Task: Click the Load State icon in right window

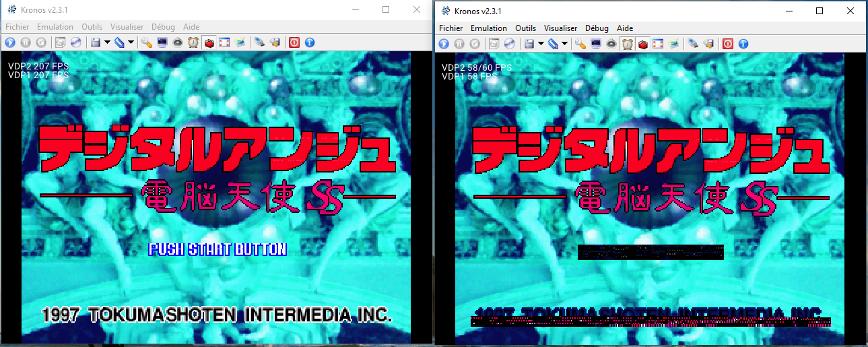Action: click(x=553, y=43)
